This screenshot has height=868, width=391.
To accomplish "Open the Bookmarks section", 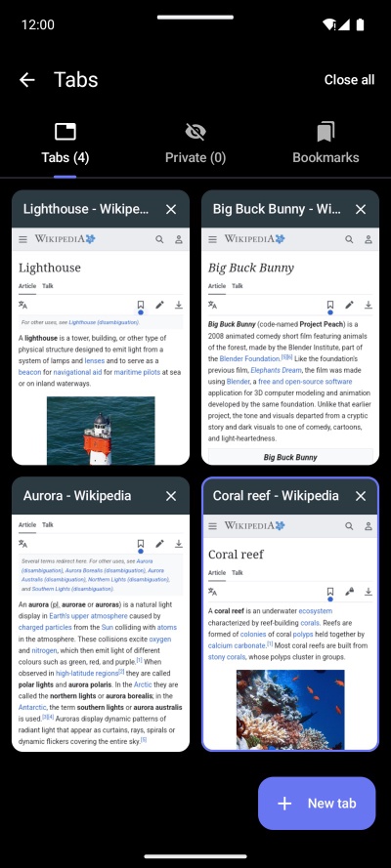I will pos(326,144).
